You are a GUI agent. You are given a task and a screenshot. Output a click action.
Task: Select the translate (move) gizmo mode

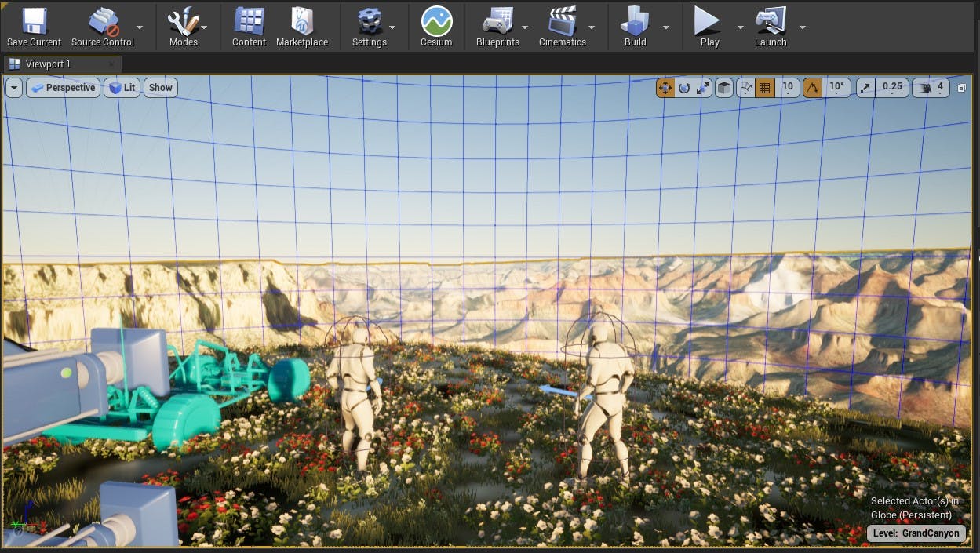coord(665,88)
